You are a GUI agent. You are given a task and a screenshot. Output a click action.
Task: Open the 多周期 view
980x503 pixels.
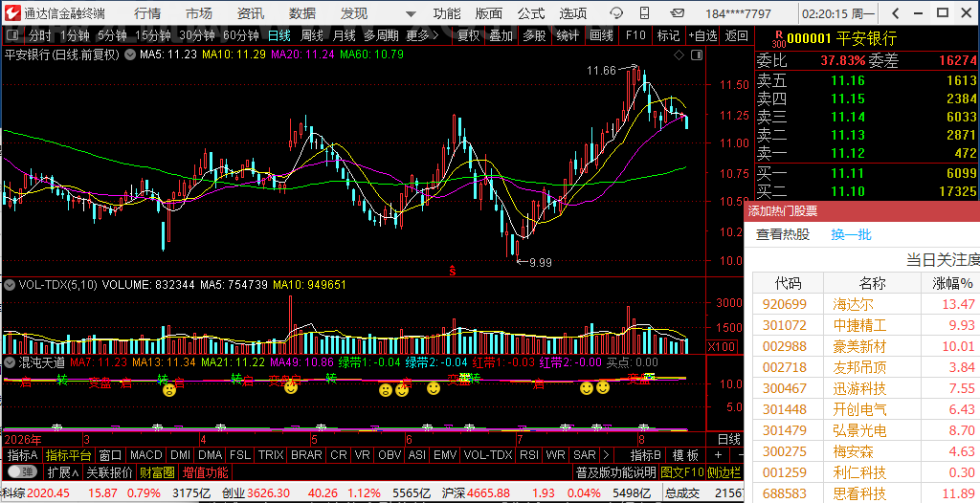pyautogui.click(x=381, y=35)
